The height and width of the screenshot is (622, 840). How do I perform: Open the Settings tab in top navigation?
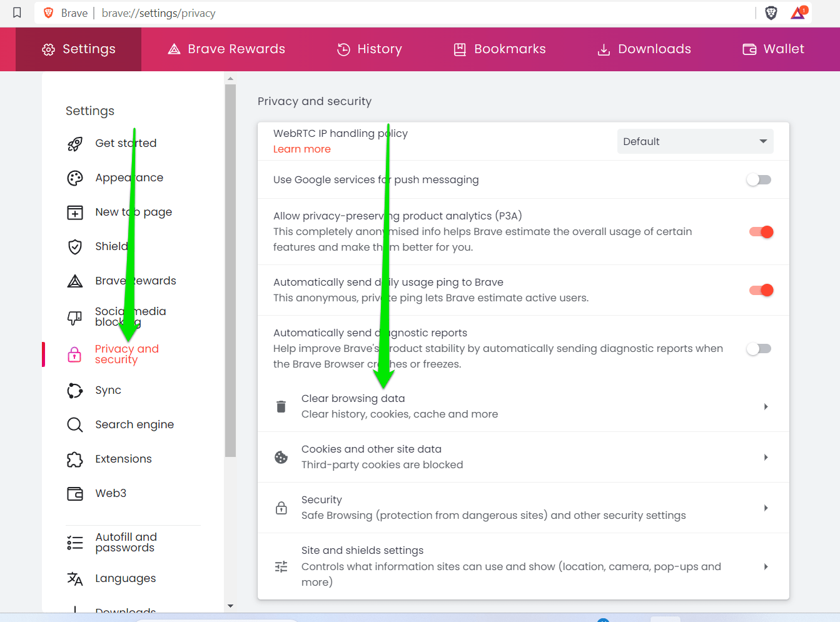click(79, 49)
